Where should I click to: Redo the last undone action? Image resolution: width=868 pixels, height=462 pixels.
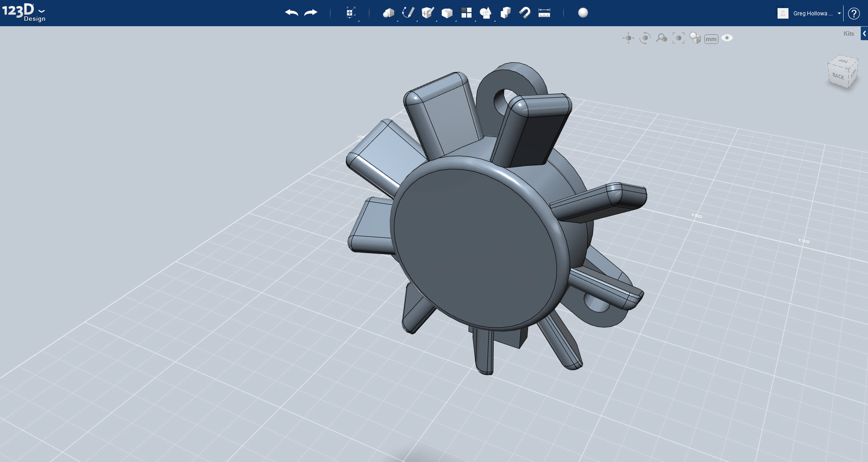(x=311, y=13)
